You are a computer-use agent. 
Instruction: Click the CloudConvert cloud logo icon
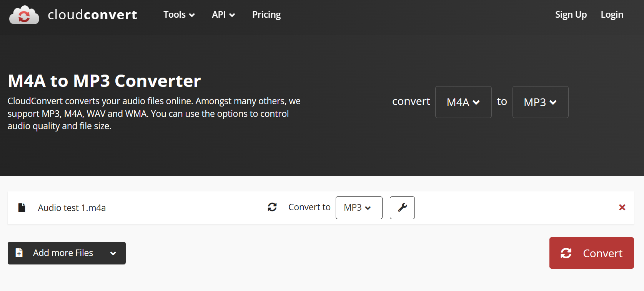[24, 15]
